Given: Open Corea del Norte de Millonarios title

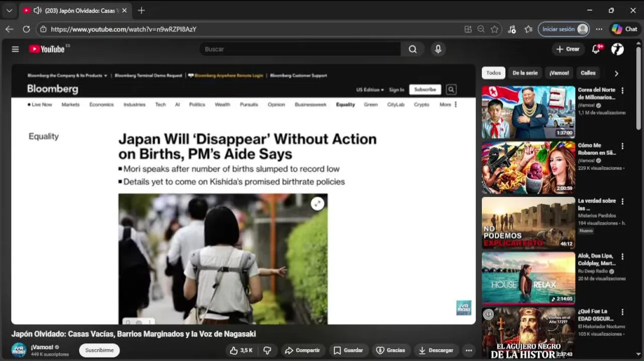Looking at the screenshot, I should (596, 93).
